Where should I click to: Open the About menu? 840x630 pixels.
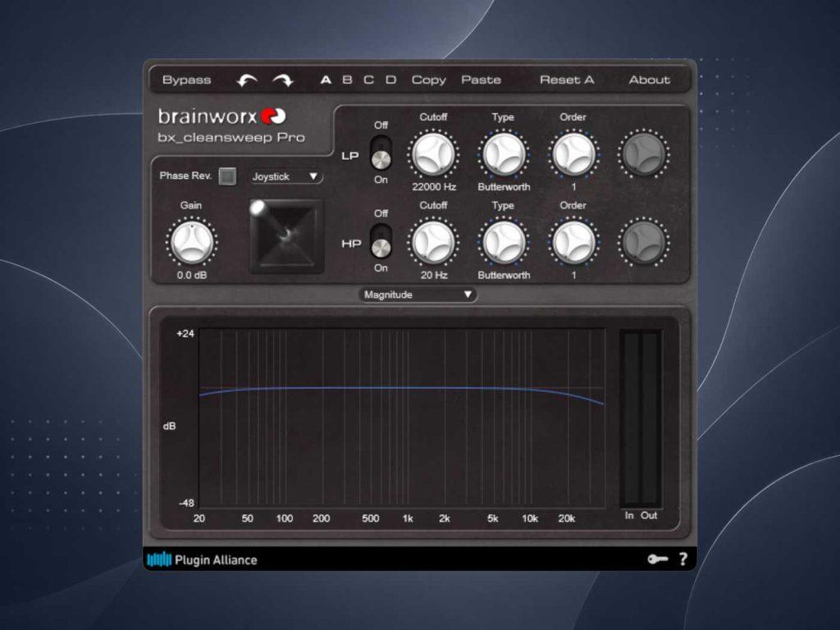pyautogui.click(x=650, y=80)
